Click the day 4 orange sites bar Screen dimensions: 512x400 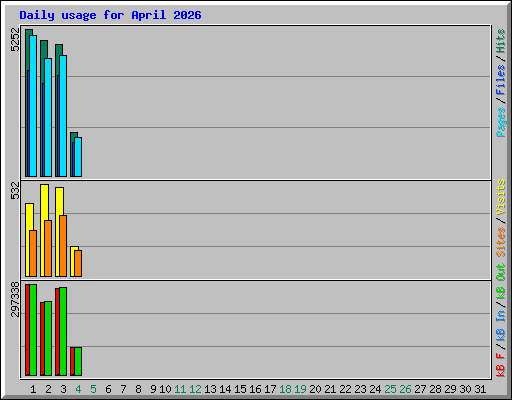(78, 263)
